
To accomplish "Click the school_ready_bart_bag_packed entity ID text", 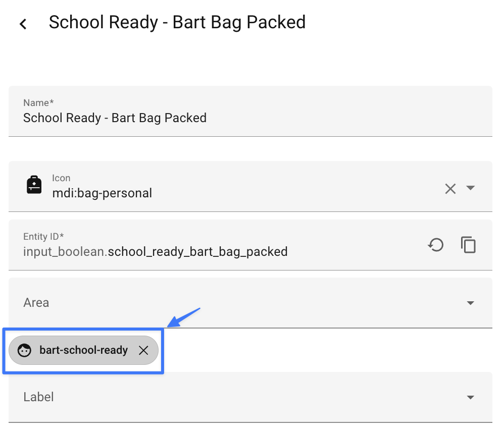I will coord(198,251).
